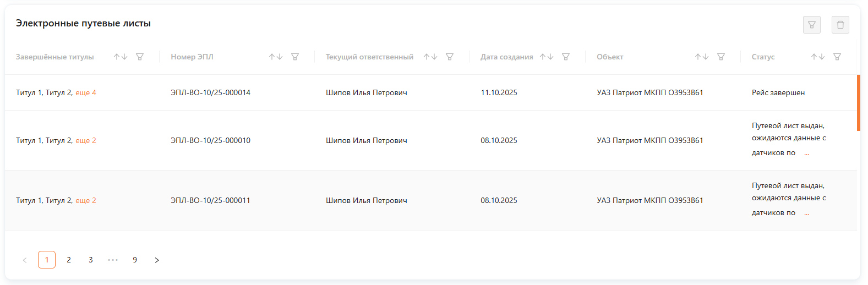The image size is (868, 285).
Task: Expand 'еще 2' in ЭПЛ-ВО-10/25-000010 row
Action: 86,140
